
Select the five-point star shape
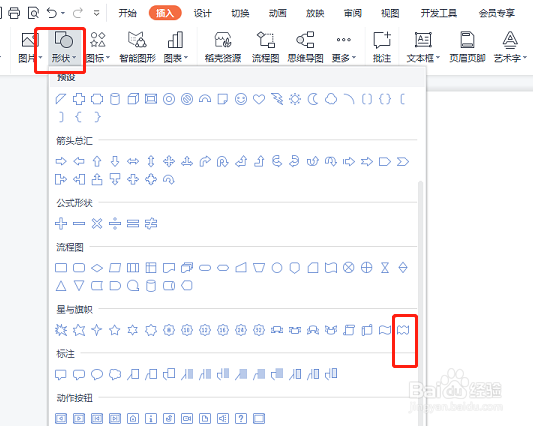tap(115, 330)
